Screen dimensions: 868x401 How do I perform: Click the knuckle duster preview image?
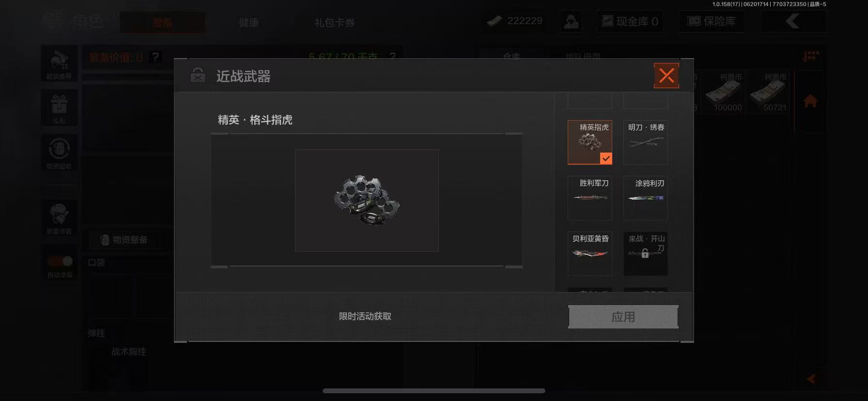pyautogui.click(x=367, y=200)
